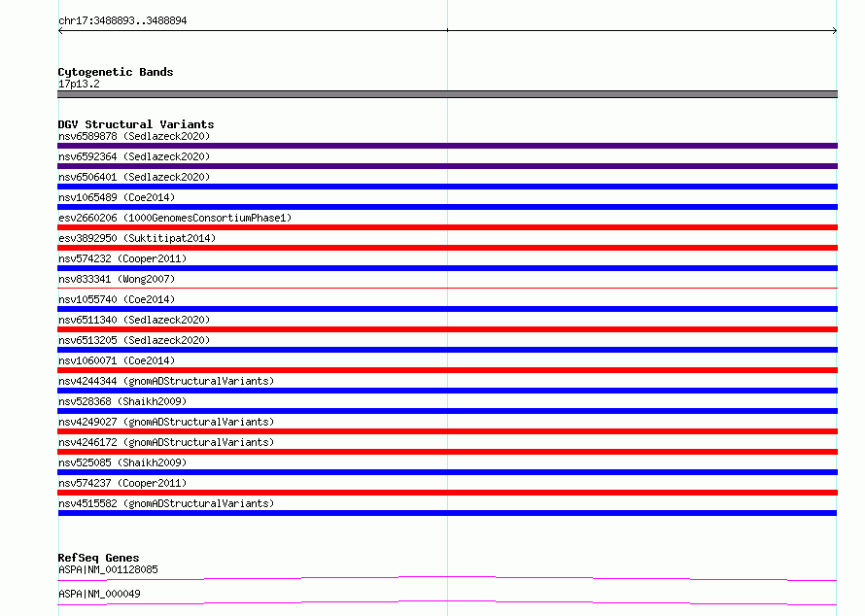Click the purple bar under nsv6589878
This screenshot has height=616, width=865.
(x=447, y=146)
